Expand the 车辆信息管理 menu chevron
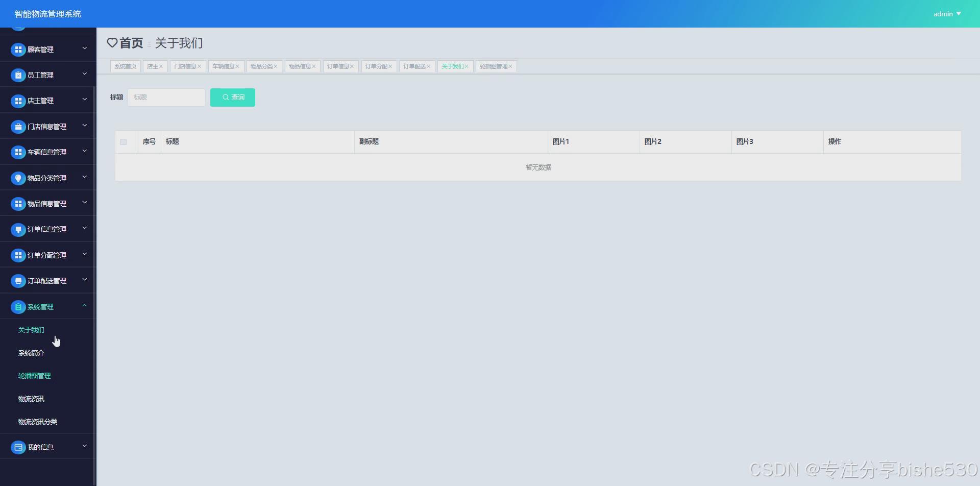 click(x=85, y=151)
